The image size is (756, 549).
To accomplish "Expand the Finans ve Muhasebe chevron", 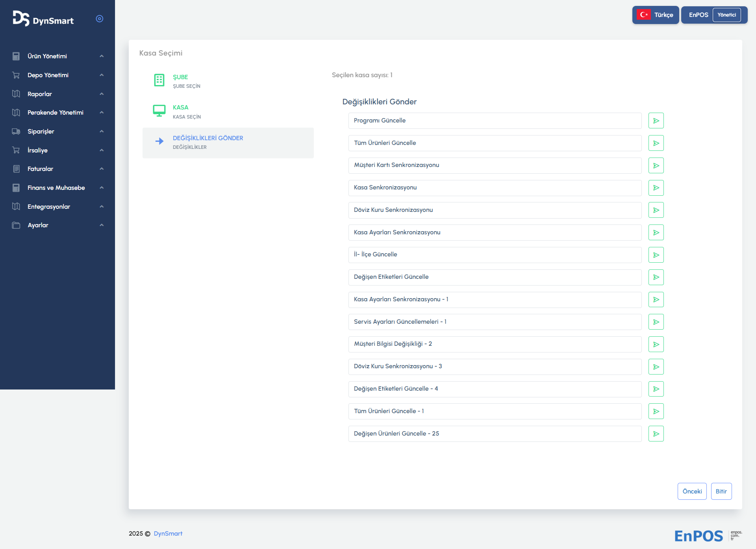I will [x=102, y=188].
